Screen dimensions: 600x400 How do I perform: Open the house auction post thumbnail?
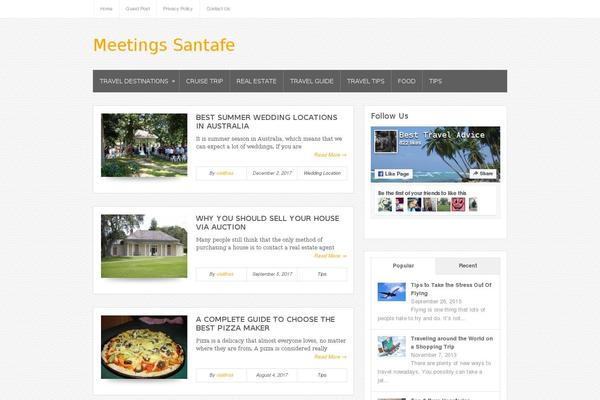(144, 246)
